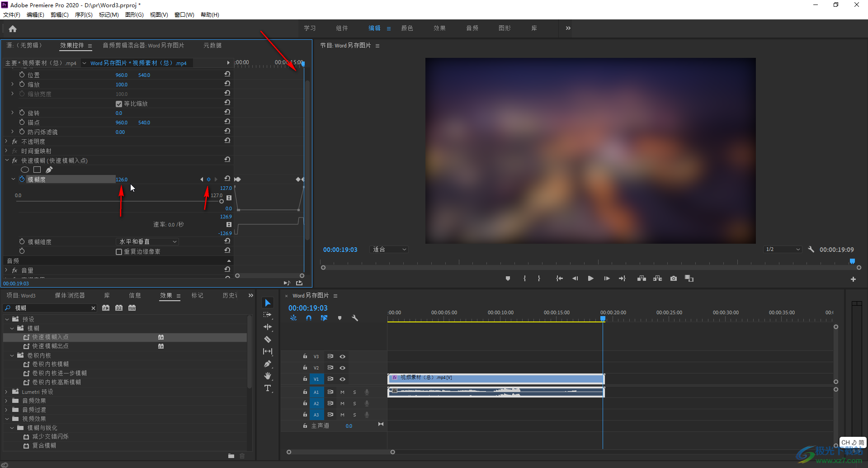Go to the Home screen icon
Image resolution: width=868 pixels, height=468 pixels.
[x=13, y=29]
